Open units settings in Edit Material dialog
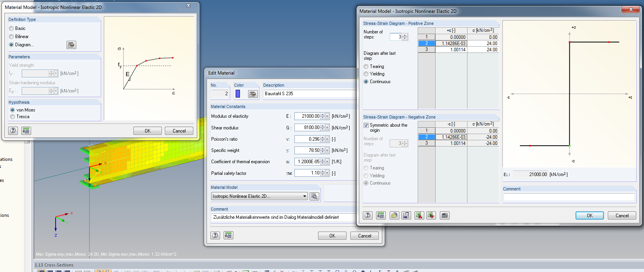The image size is (644, 272). (228, 235)
